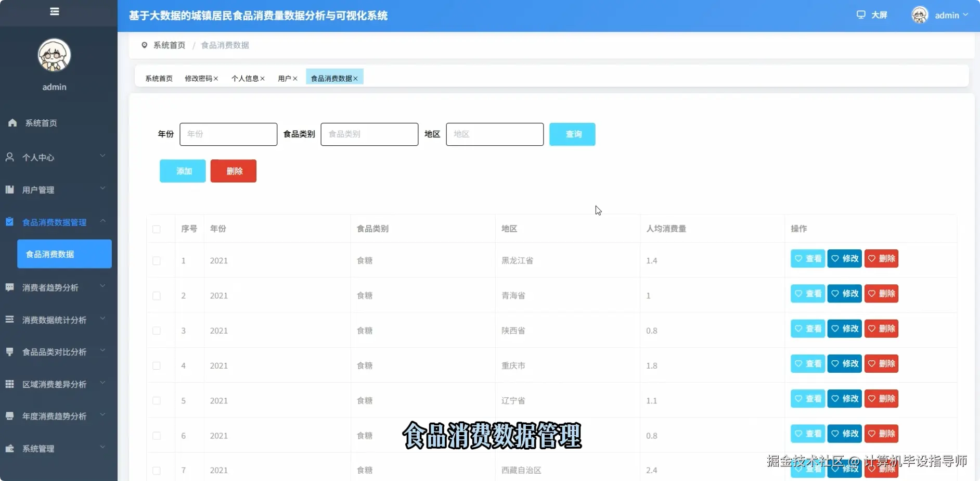
Task: View row 1 黑龙江省 record
Action: click(808, 259)
